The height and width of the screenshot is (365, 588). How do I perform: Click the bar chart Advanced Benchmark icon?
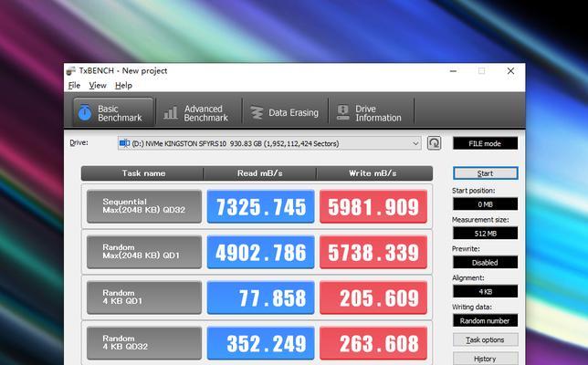click(x=171, y=113)
